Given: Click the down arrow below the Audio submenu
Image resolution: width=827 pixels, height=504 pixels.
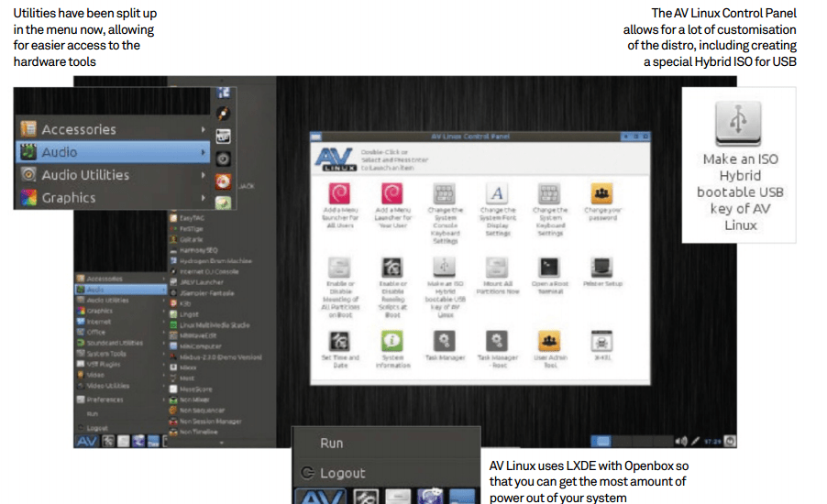Looking at the screenshot, I should [222, 443].
